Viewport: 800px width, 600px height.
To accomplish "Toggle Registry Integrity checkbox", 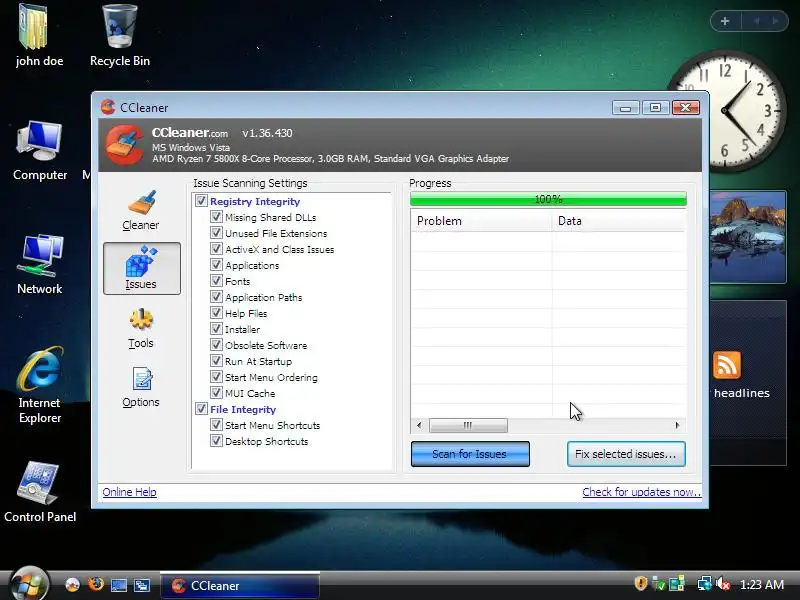I will [201, 201].
